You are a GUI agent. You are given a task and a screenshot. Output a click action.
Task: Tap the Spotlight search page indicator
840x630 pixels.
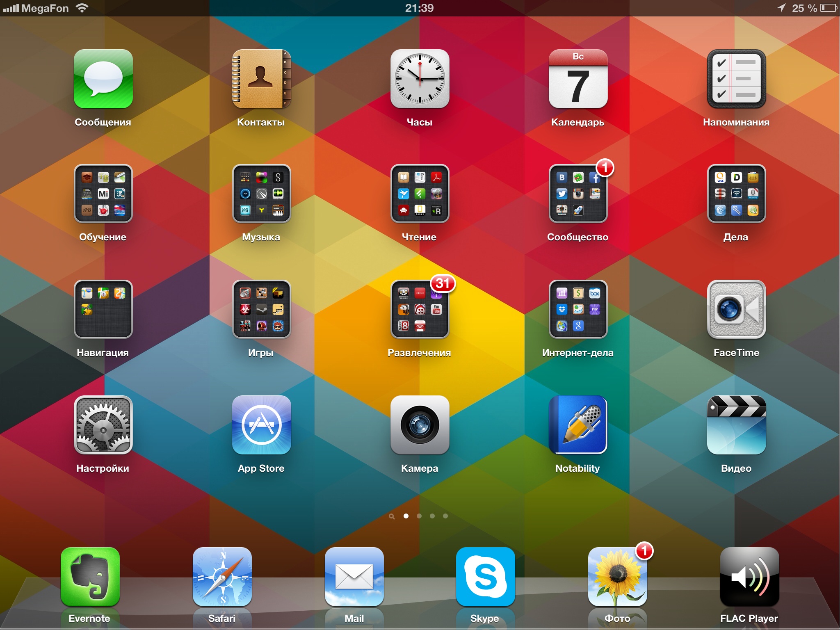(392, 516)
